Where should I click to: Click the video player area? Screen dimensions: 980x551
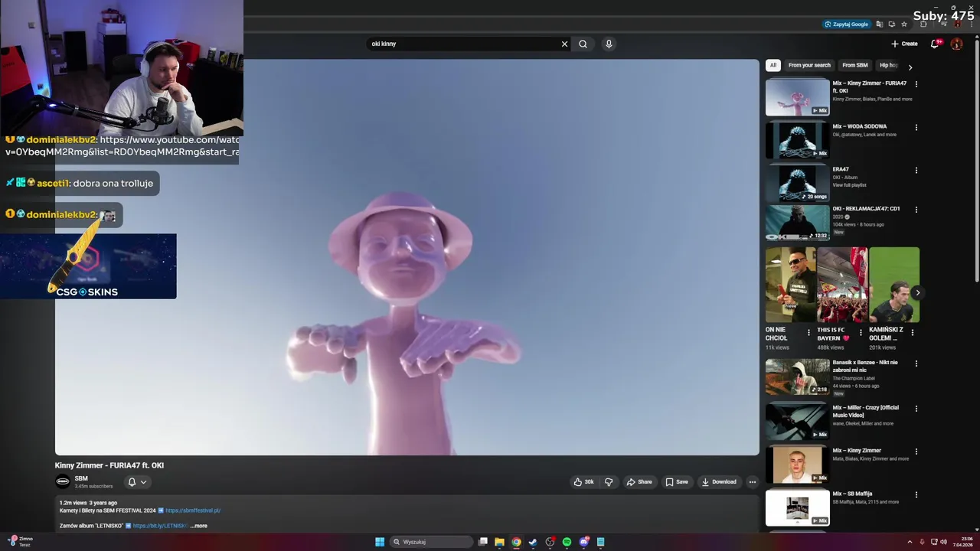[407, 257]
